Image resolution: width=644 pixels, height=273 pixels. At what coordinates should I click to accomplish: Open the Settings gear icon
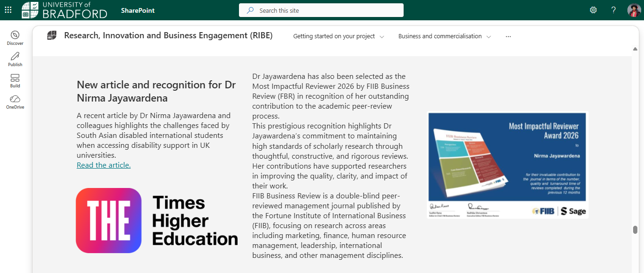593,10
